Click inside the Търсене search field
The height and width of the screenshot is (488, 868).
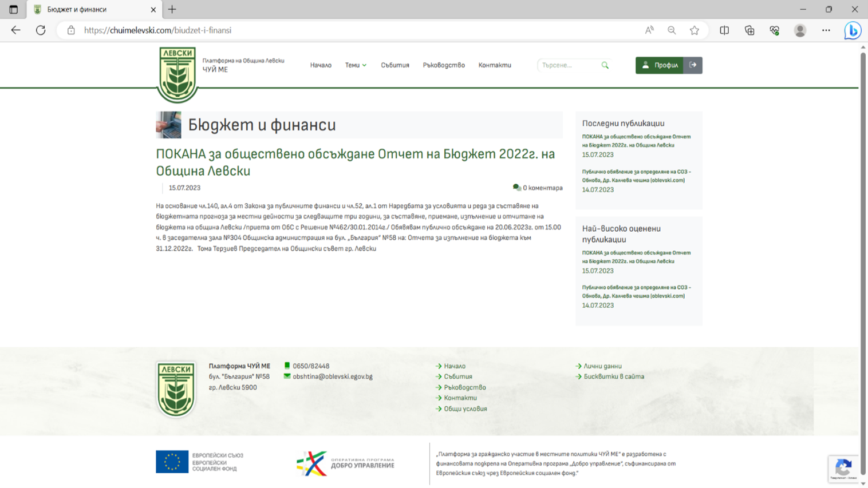(569, 65)
